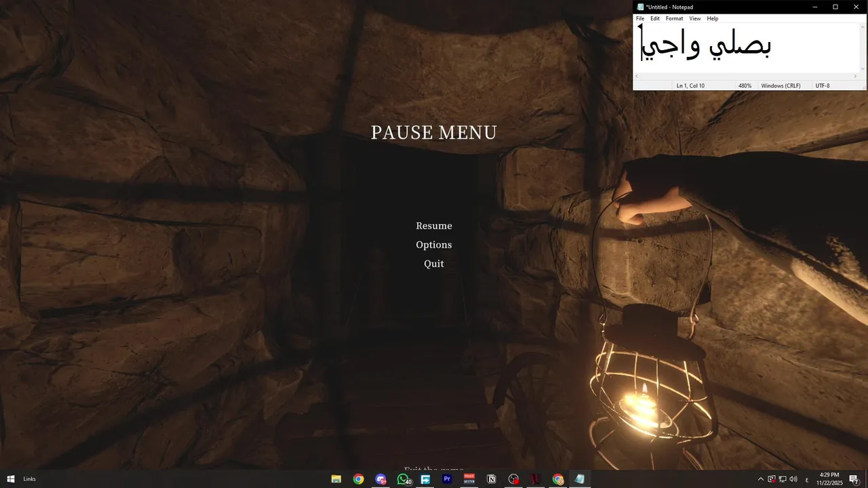
Task: Open Adobe Premiere Pro from the taskbar
Action: point(447,479)
